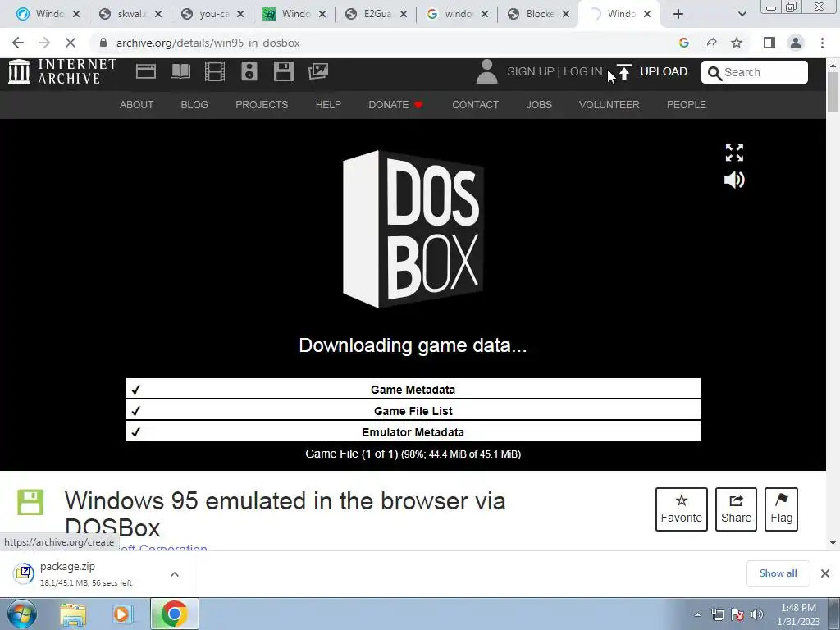840x630 pixels.
Task: Open the PROJECTS menu item
Action: 262,104
